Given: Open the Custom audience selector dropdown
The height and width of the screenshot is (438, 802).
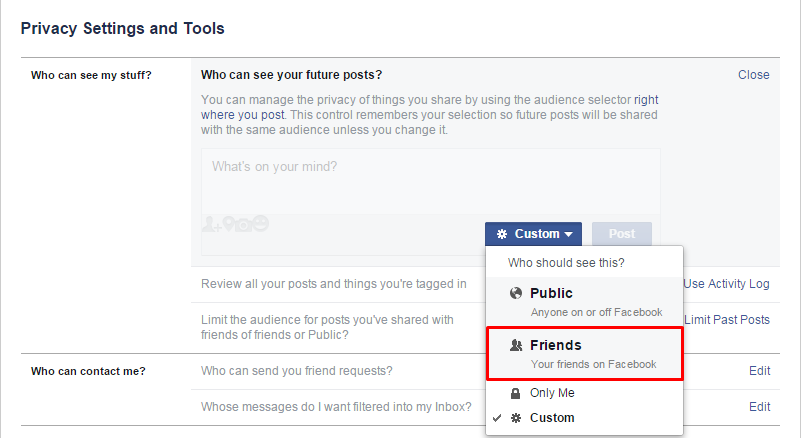Looking at the screenshot, I should pos(535,234).
